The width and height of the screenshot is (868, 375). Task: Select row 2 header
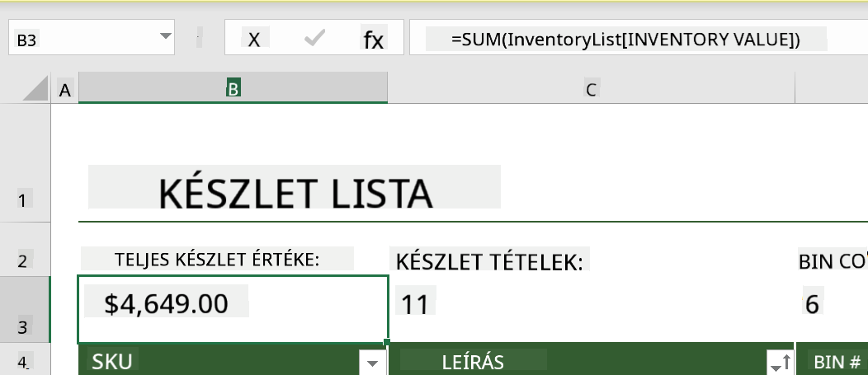[x=23, y=260]
